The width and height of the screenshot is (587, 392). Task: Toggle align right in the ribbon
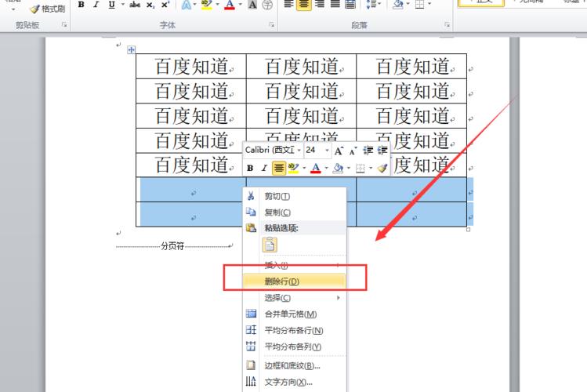tap(319, 5)
